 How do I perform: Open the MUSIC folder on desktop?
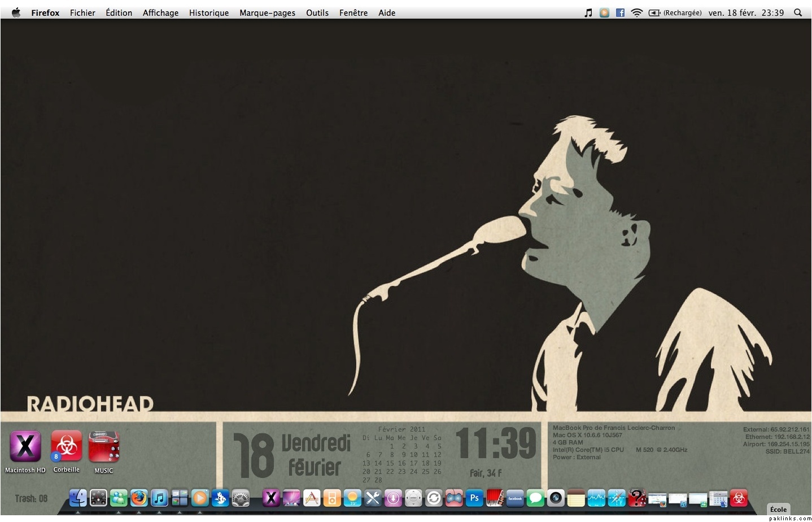tap(103, 446)
